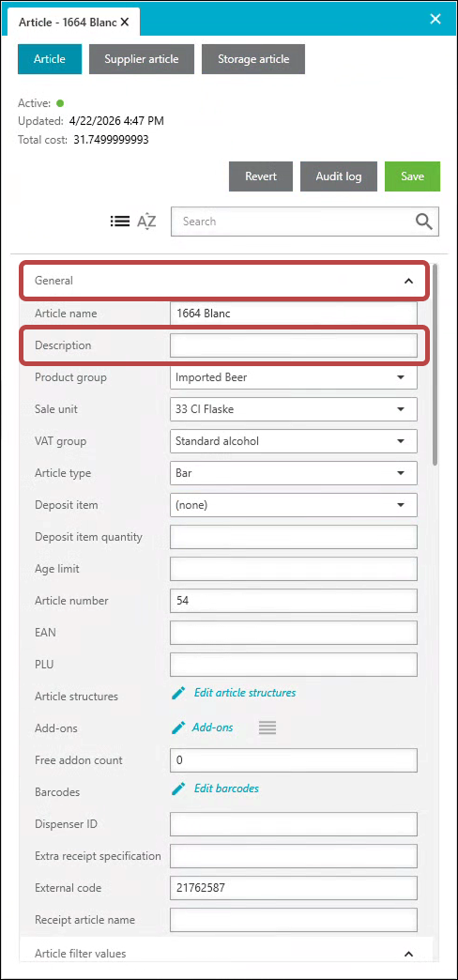
Task: Sort fields alphabetically with the AZ icon
Action: point(146,222)
